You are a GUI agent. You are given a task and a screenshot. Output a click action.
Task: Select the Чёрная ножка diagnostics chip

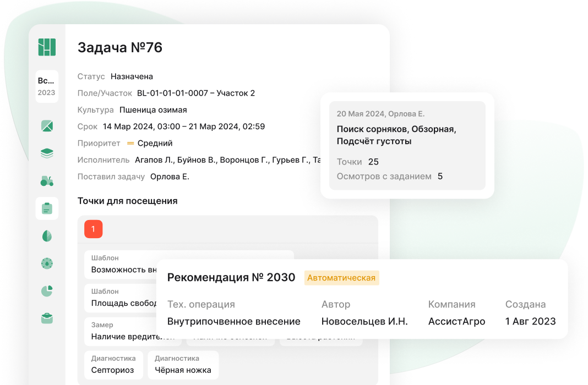183,365
